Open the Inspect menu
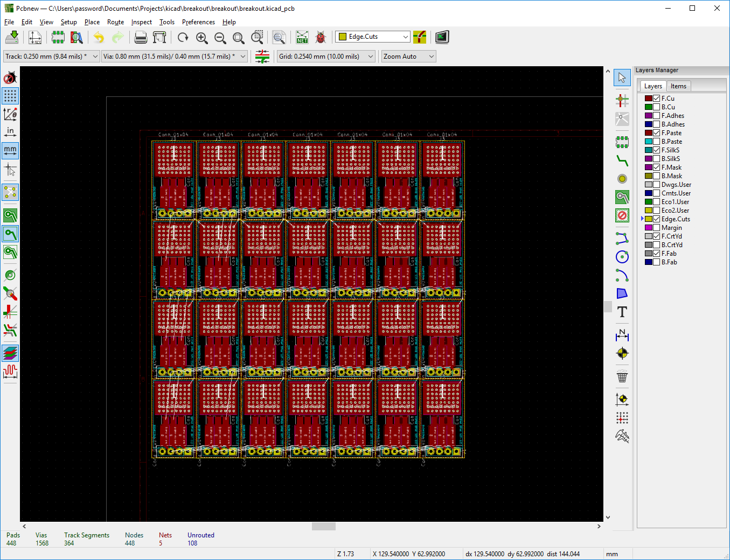This screenshot has width=730, height=560. [141, 22]
